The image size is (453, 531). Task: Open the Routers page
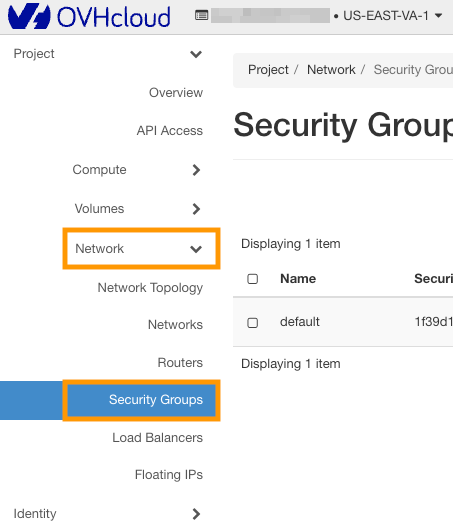click(180, 363)
